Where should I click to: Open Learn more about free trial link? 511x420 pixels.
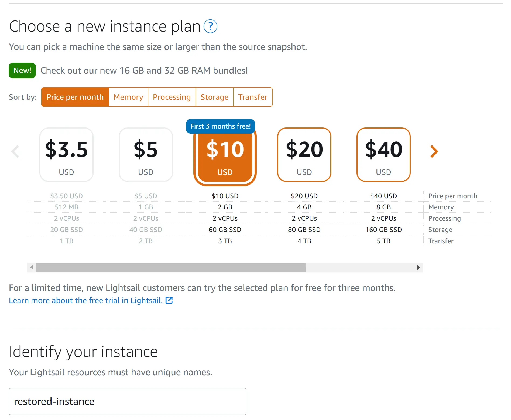[x=86, y=300]
